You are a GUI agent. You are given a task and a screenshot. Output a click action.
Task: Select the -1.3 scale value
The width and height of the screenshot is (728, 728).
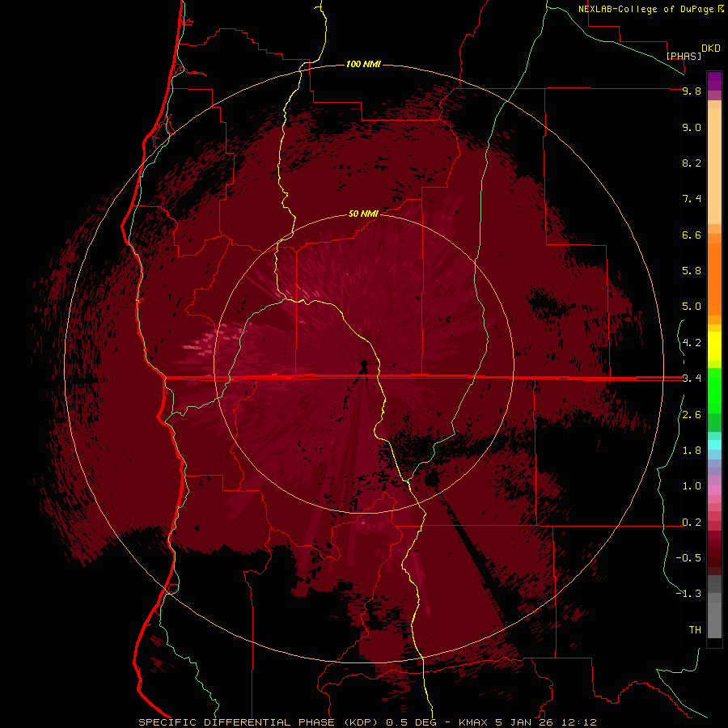click(x=688, y=594)
